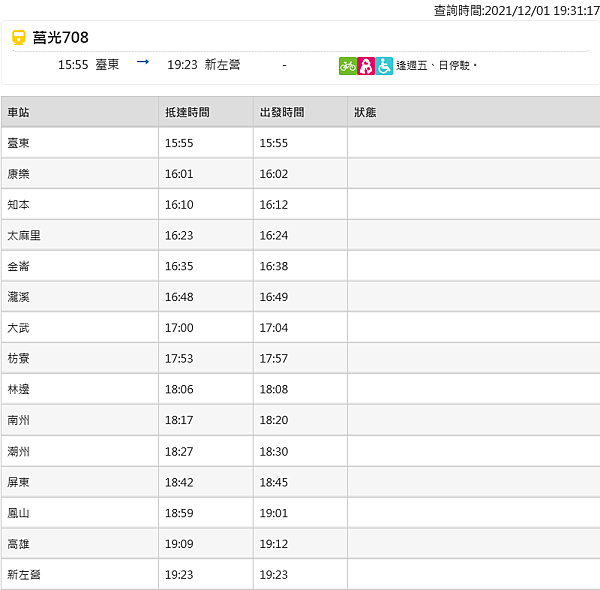Image resolution: width=600 pixels, height=590 pixels.
Task: Select the 知本 station cell
Action: 80,204
